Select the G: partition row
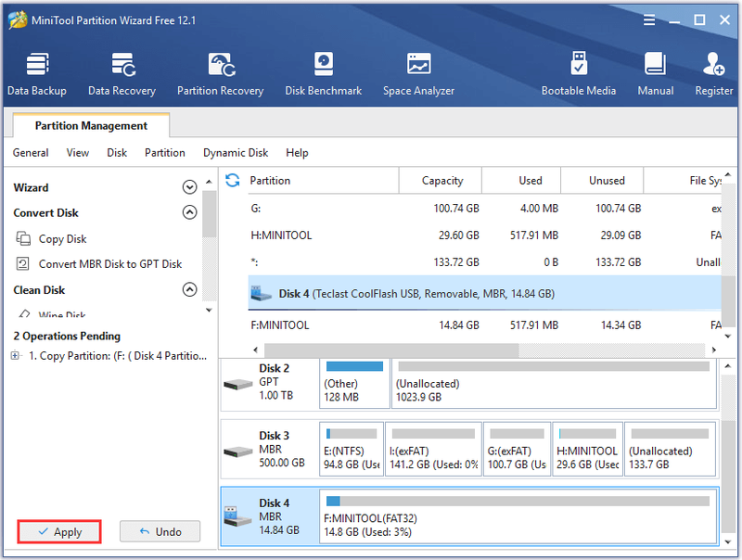This screenshot has width=742, height=560. coord(484,208)
